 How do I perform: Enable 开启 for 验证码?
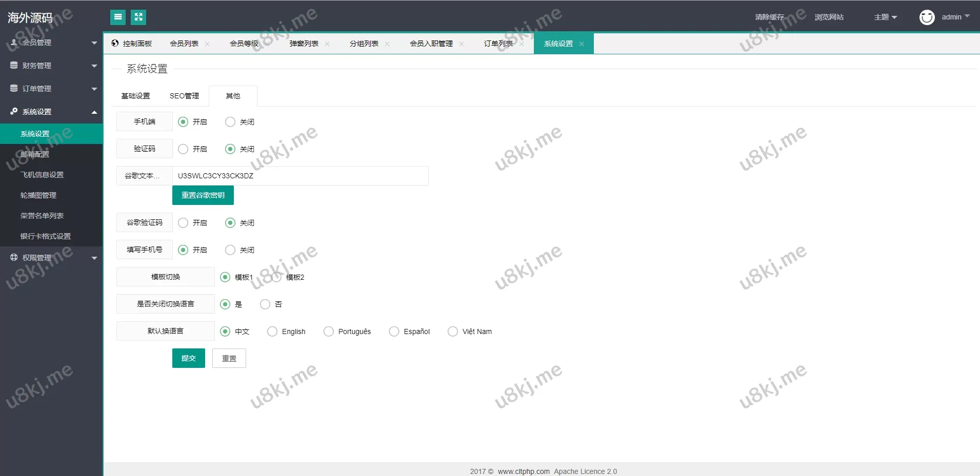(x=183, y=149)
